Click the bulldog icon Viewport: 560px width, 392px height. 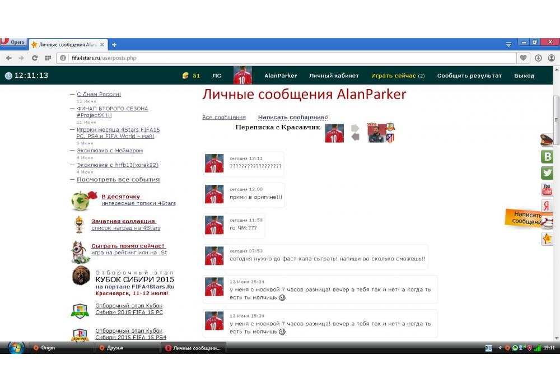click(x=80, y=251)
